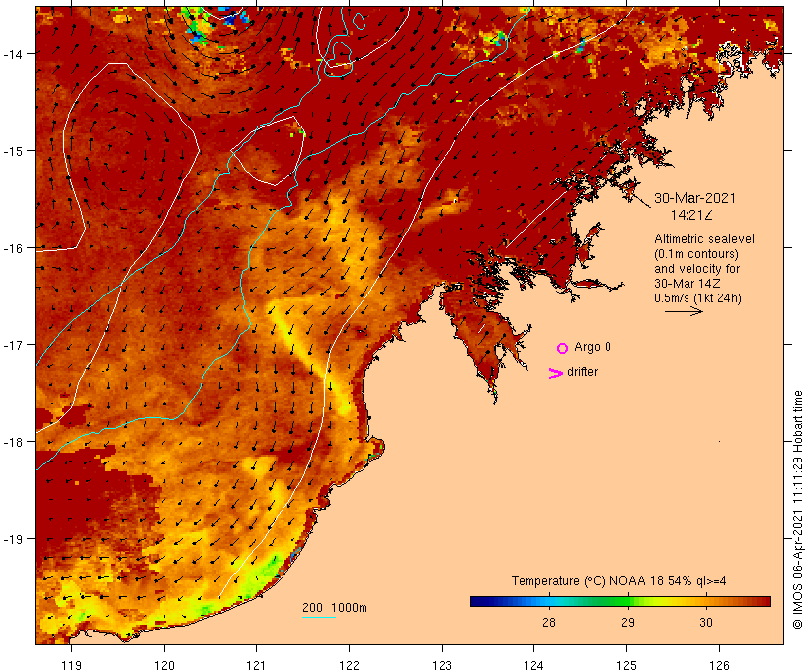The height and width of the screenshot is (672, 810).
Task: Click the longitude axis label 119
Action: [71, 665]
